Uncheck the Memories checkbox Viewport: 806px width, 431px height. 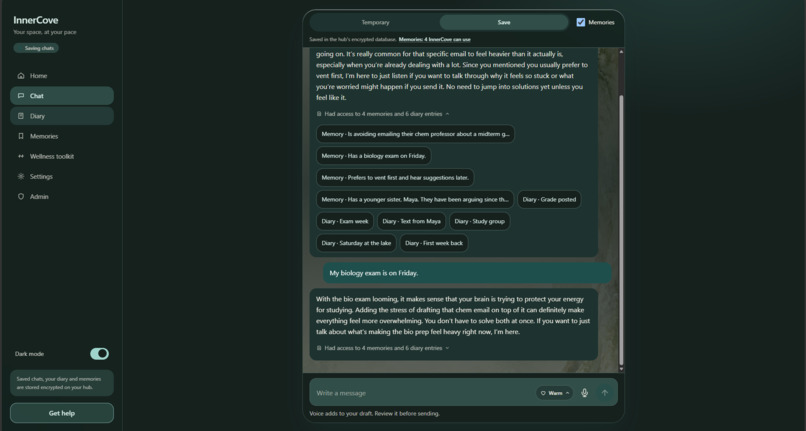pos(581,23)
